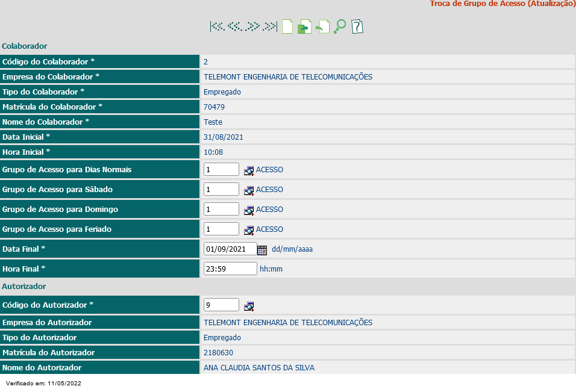Viewport: 576px width, 392px height.
Task: Click the hh:mm format hint
Action: [x=271, y=269]
